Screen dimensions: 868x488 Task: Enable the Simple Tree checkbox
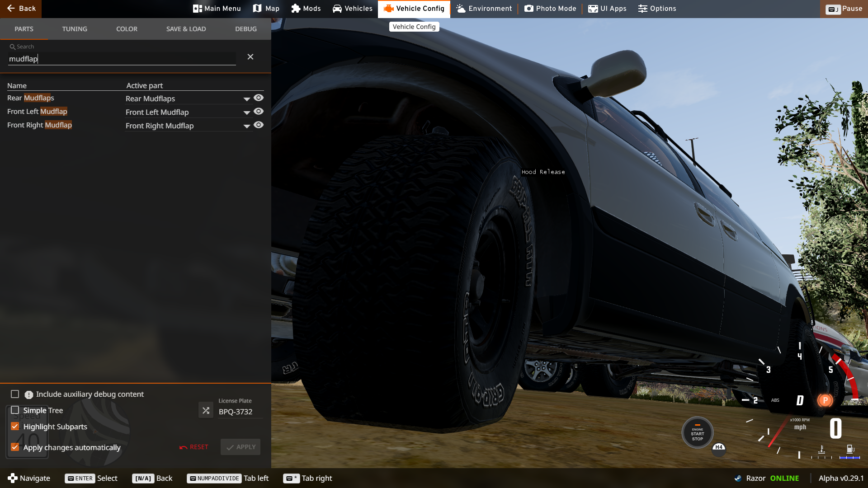click(15, 410)
